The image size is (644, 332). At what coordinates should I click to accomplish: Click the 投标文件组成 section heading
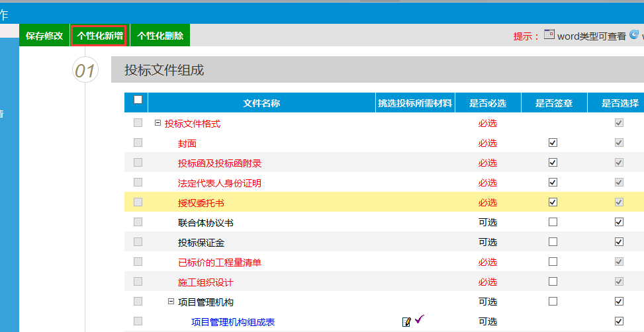click(164, 70)
